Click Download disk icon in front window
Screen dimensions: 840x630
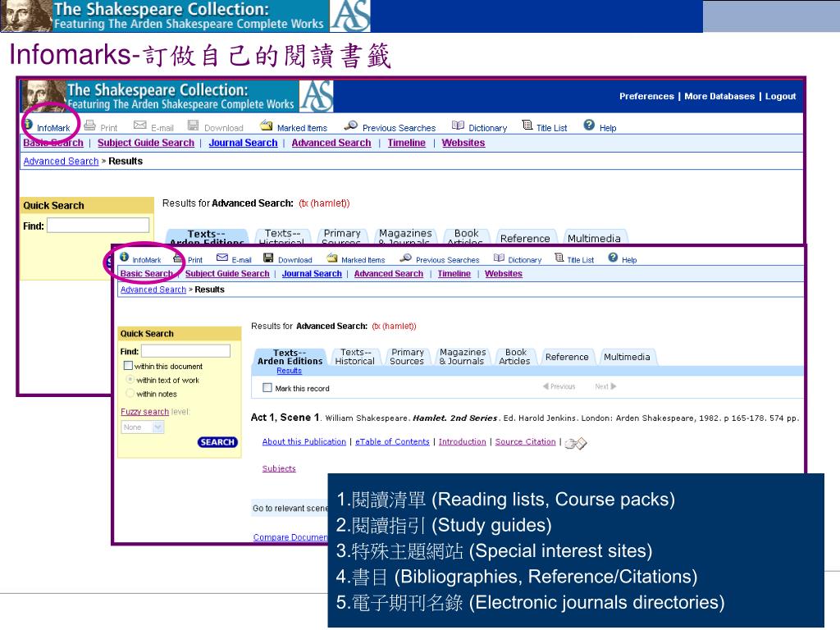coord(268,258)
